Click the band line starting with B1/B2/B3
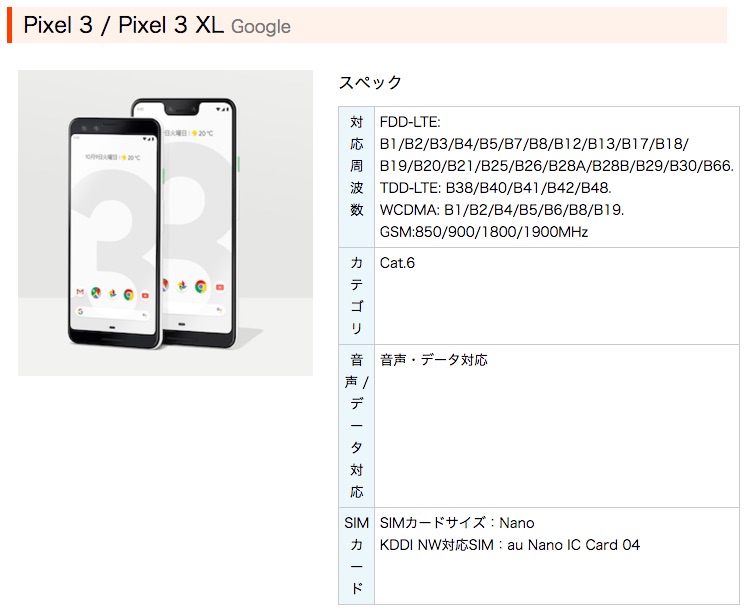Screen dimensions: 748x612 click(x=534, y=144)
